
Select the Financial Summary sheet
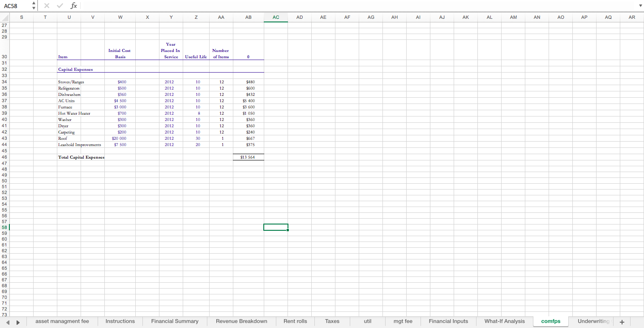(175, 321)
